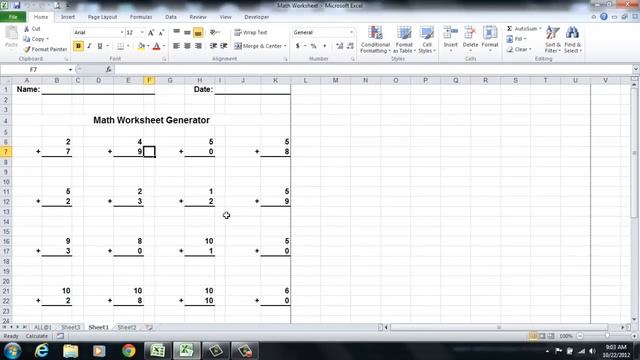The width and height of the screenshot is (640, 360).
Task: Click the Delete cells icon
Action: tap(470, 33)
